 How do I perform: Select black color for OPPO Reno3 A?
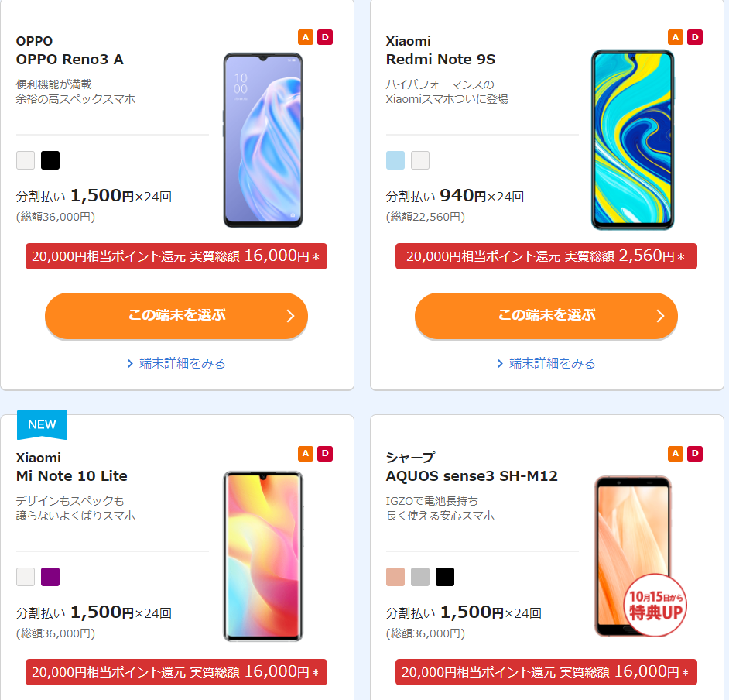[x=50, y=160]
